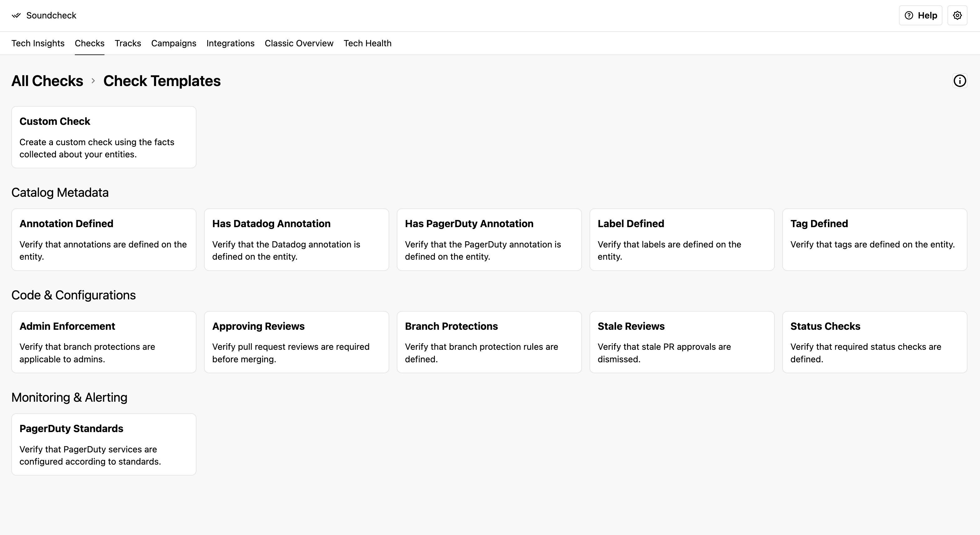The height and width of the screenshot is (535, 980).
Task: Open the Tracks tab
Action: click(x=128, y=43)
